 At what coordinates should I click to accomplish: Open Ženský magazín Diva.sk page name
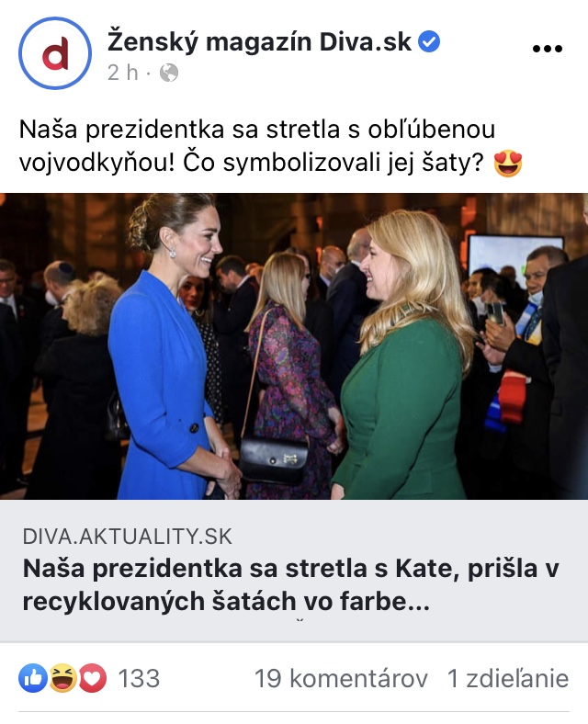(x=259, y=42)
